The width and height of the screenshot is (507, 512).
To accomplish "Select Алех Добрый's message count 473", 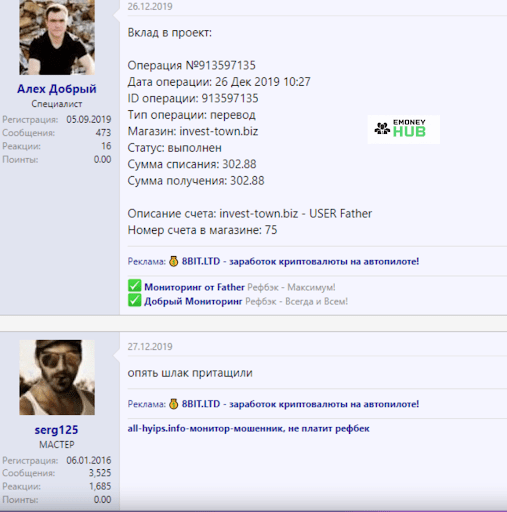I will tap(103, 133).
